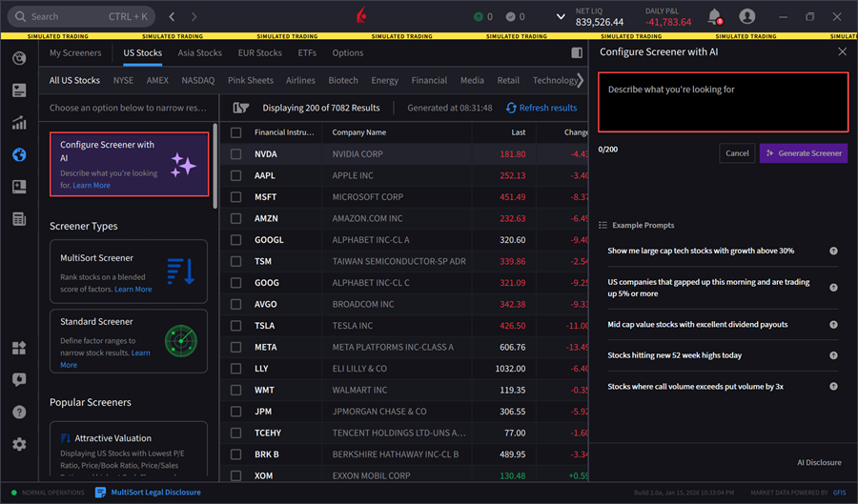858x504 pixels.
Task: Click the filter icon beside results count
Action: (240, 108)
